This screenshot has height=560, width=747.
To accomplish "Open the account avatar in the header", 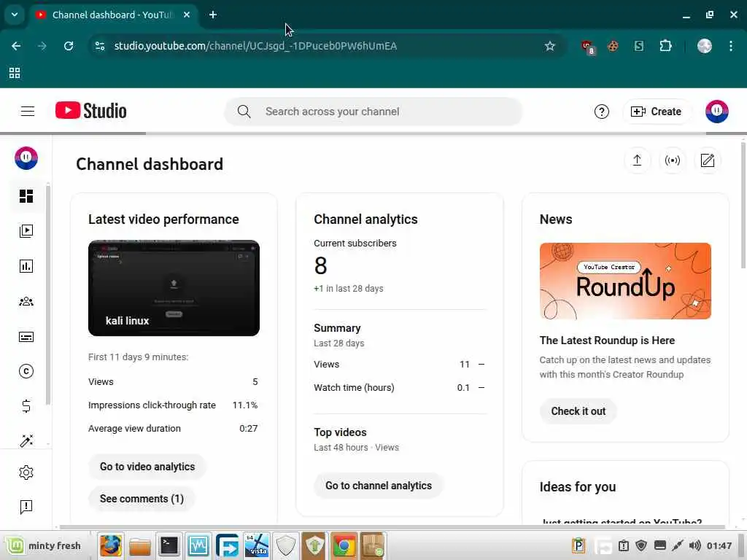I will pos(716,112).
